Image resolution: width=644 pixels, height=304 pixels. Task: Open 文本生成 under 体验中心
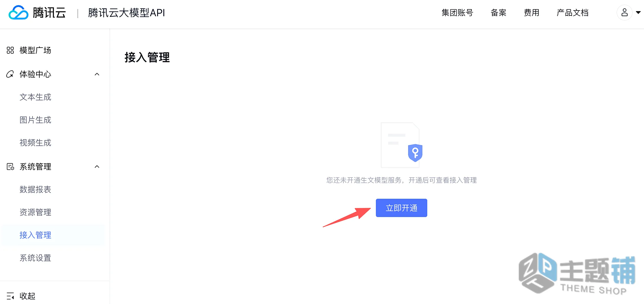point(35,97)
